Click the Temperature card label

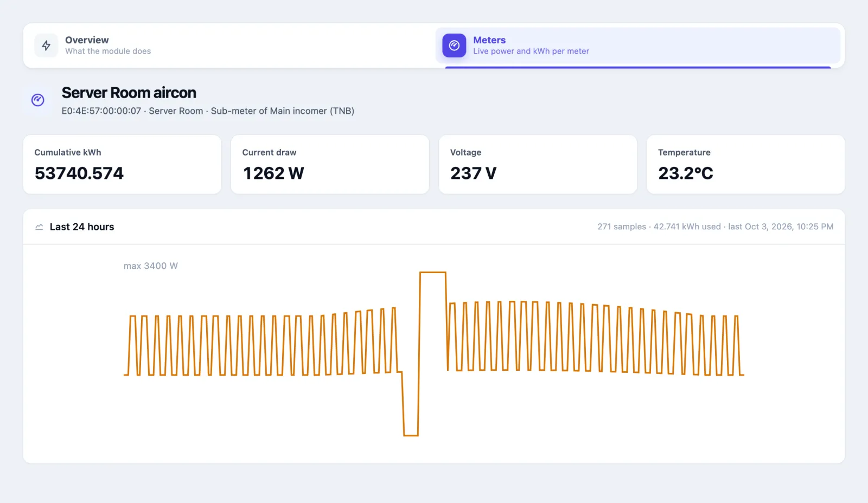coord(684,152)
